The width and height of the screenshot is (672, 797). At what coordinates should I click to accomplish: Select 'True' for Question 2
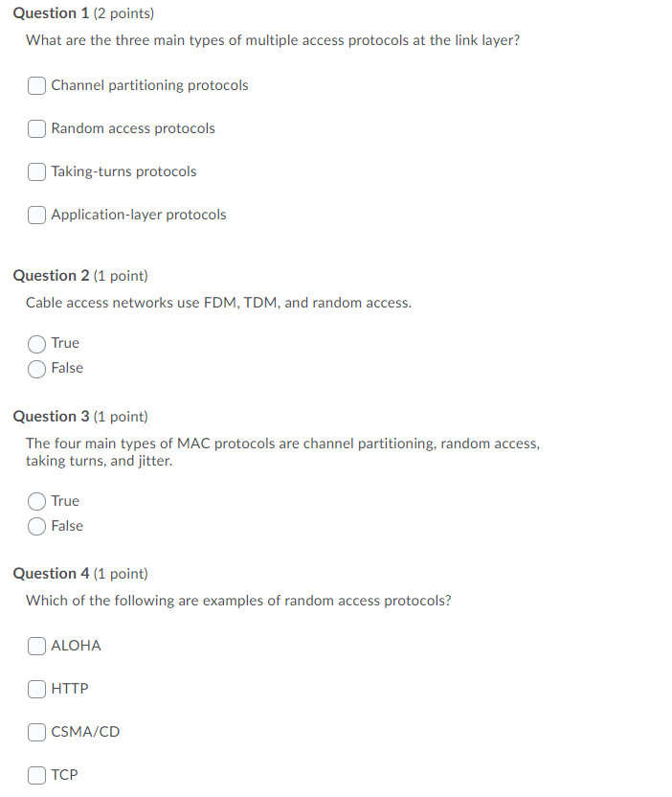coord(37,343)
